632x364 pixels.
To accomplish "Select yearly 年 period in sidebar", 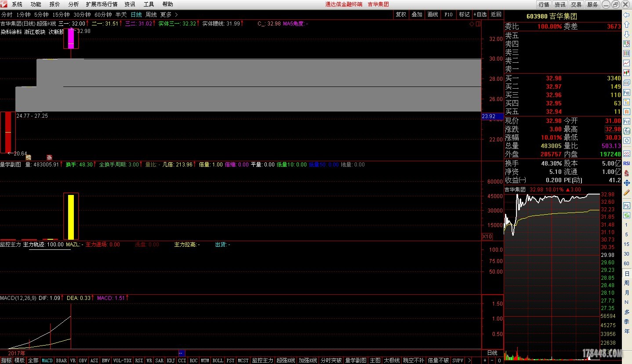I will [x=626, y=332].
